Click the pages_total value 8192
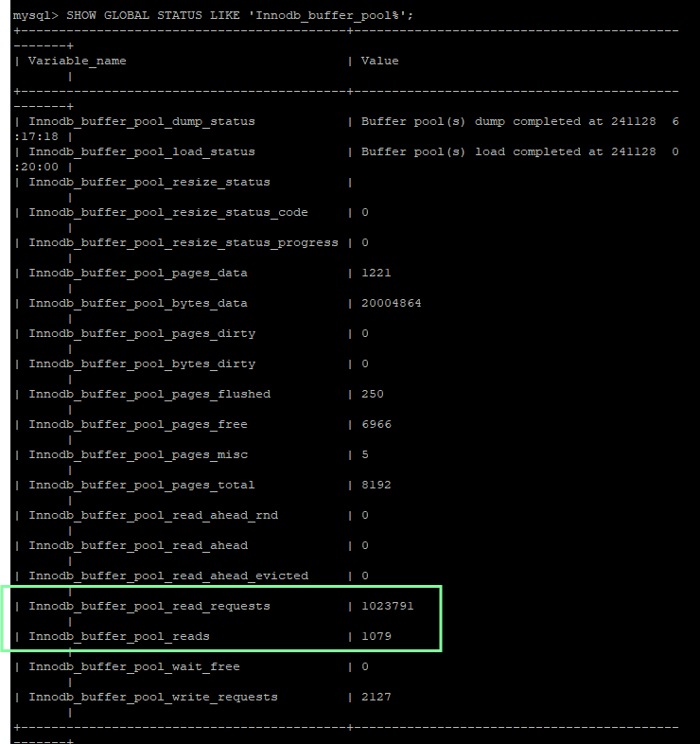The image size is (700, 744). coord(376,485)
